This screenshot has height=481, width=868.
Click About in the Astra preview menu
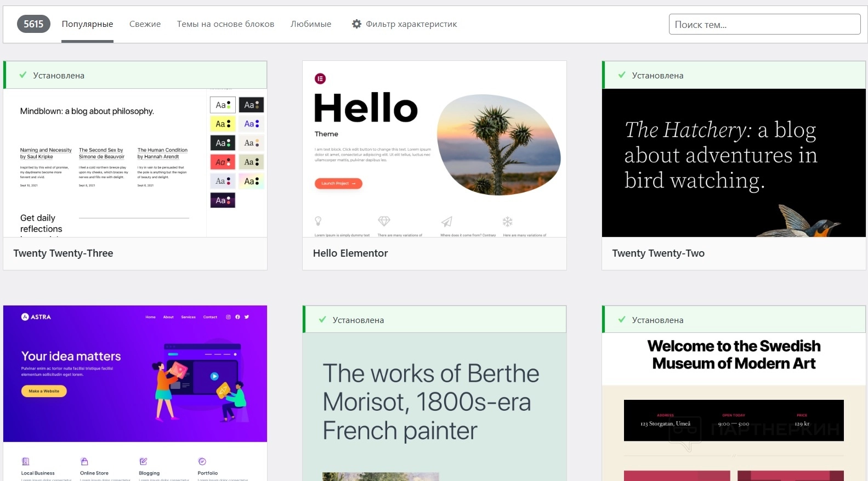click(x=168, y=317)
